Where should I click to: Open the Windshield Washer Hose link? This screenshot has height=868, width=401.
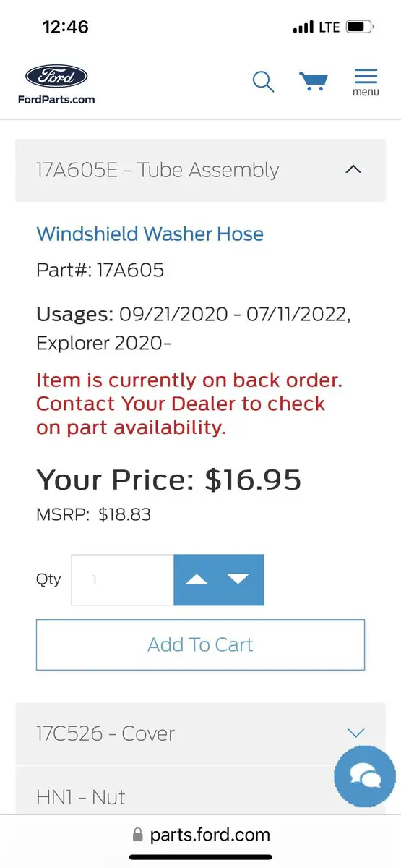tap(150, 234)
